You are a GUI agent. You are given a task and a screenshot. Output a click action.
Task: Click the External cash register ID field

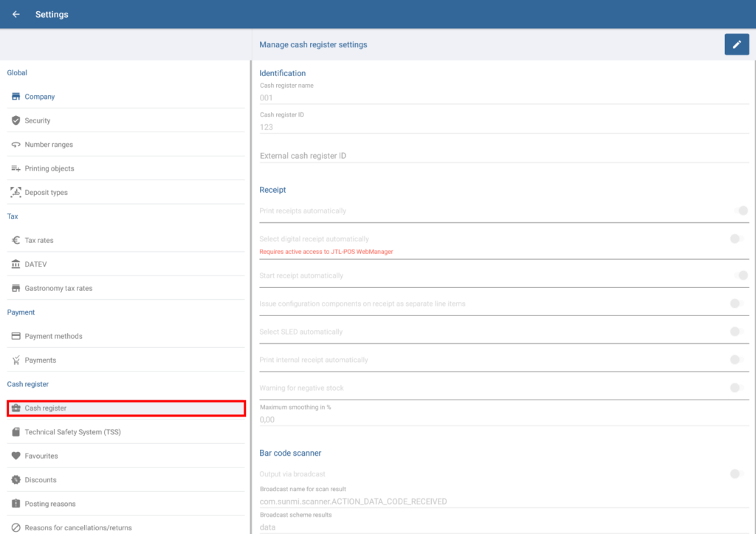click(x=504, y=156)
